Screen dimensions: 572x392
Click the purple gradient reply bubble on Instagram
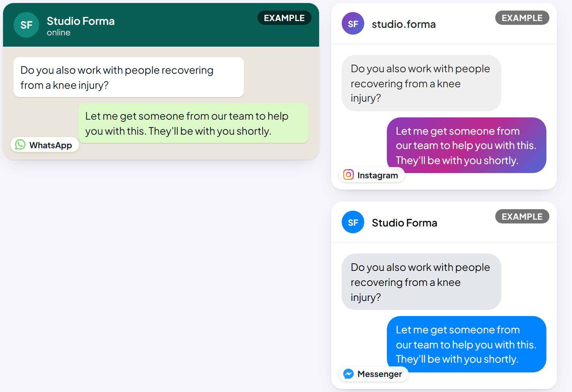point(467,145)
